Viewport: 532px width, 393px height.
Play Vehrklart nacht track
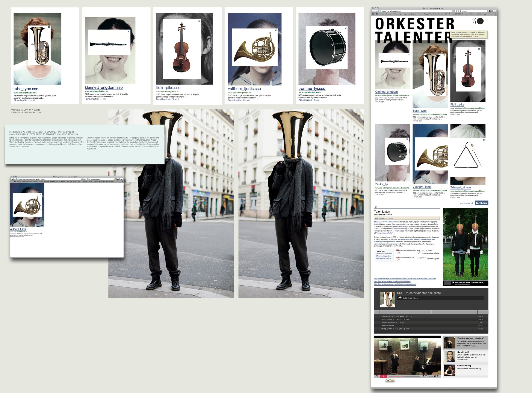click(431, 326)
